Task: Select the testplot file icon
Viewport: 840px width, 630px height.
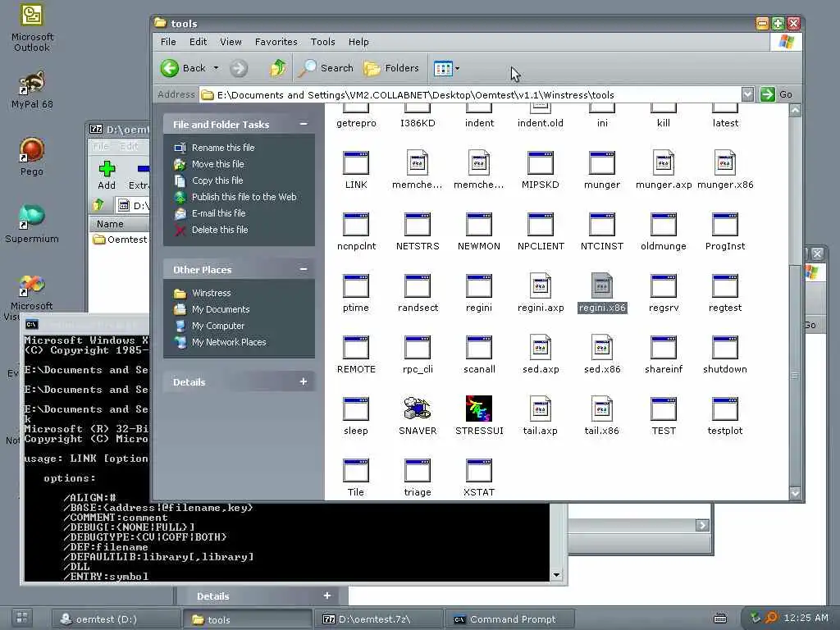Action: [x=725, y=409]
